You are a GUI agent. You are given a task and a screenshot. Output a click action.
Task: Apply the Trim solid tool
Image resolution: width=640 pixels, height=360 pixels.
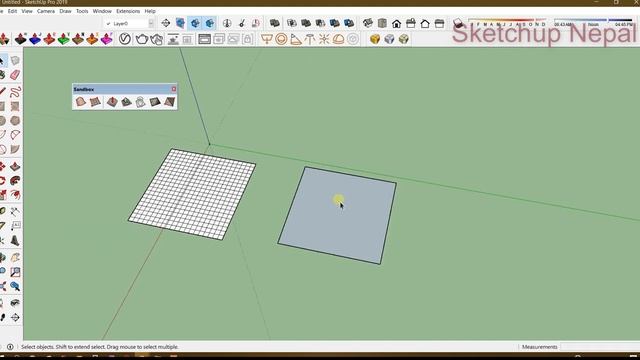click(334, 23)
